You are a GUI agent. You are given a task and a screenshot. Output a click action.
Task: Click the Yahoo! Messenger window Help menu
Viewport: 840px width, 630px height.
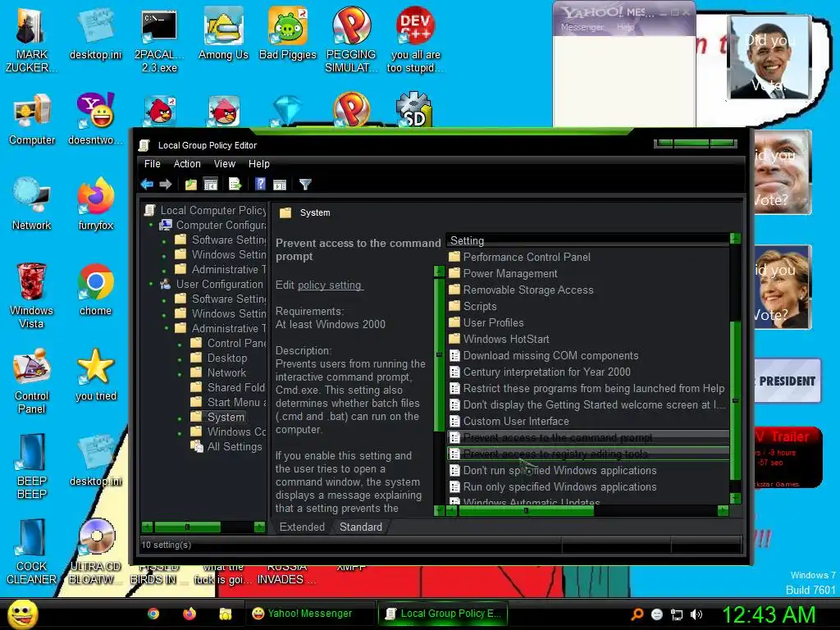pos(626,27)
